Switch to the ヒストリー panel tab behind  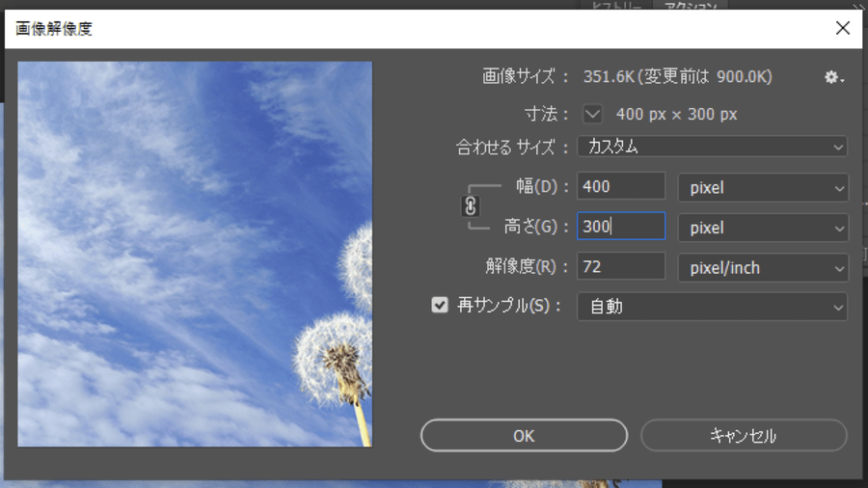[616, 5]
